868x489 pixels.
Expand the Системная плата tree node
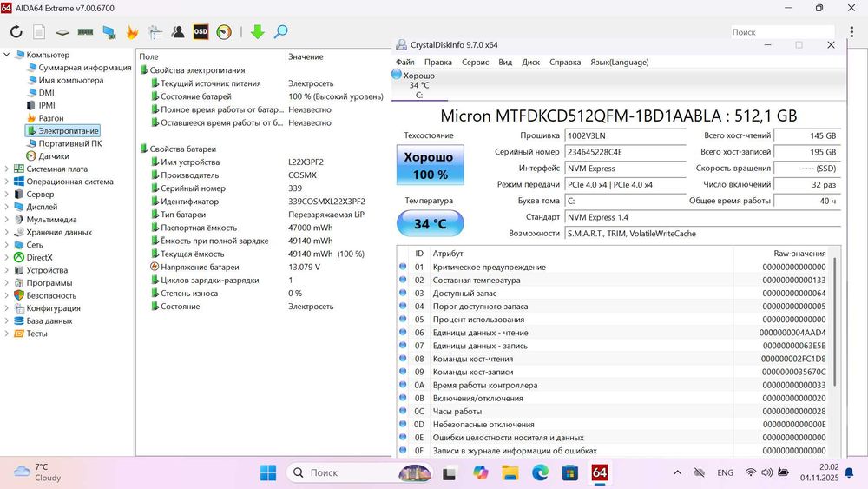(7, 169)
